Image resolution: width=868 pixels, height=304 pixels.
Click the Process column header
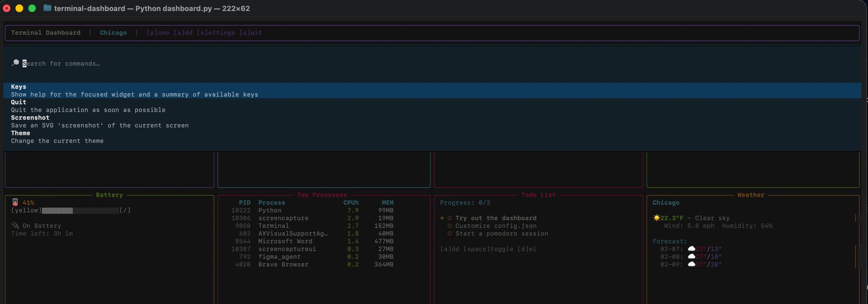(x=272, y=203)
